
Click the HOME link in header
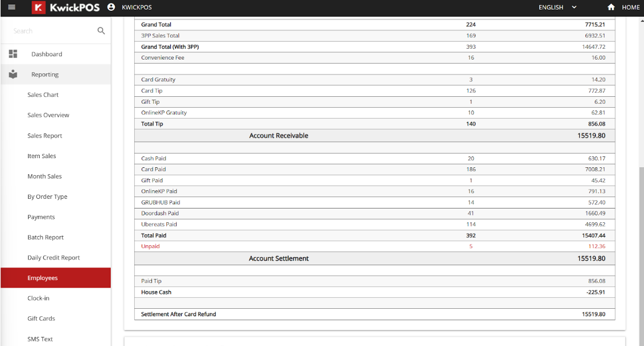630,7
